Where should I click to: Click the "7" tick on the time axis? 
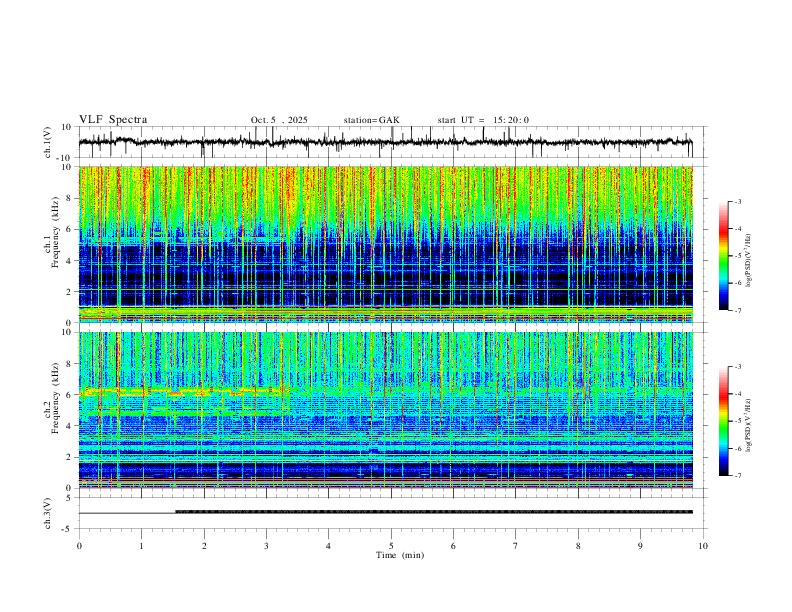click(x=516, y=546)
